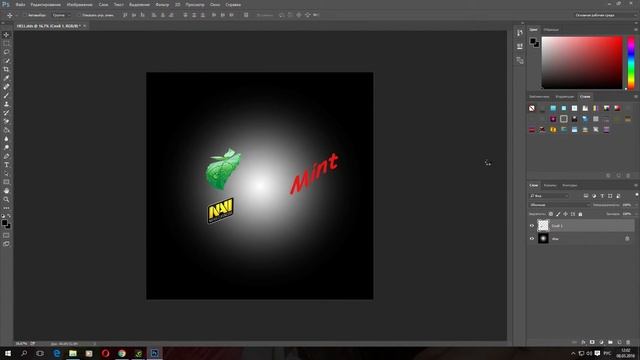
Task: Open the Edit Toolbar three-dots button
Action: [x=6, y=208]
